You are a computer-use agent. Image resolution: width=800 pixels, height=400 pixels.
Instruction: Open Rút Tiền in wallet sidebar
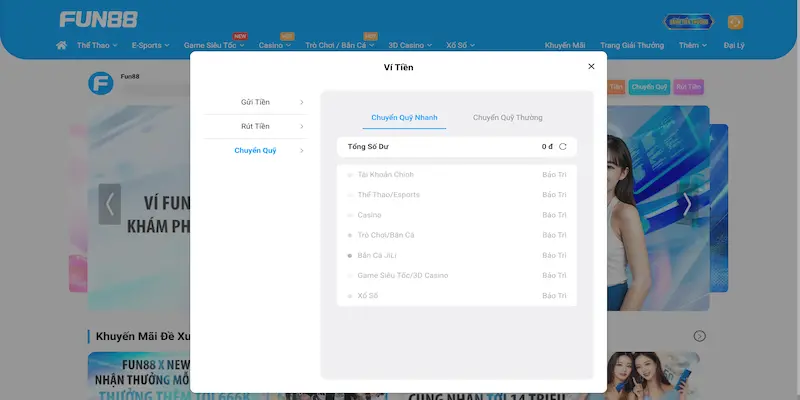click(x=256, y=126)
